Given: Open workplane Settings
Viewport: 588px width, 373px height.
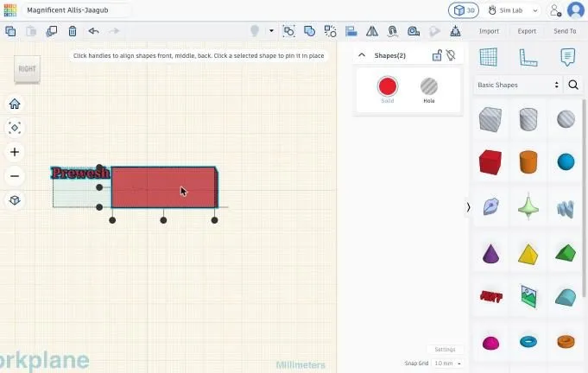Looking at the screenshot, I should (x=445, y=350).
